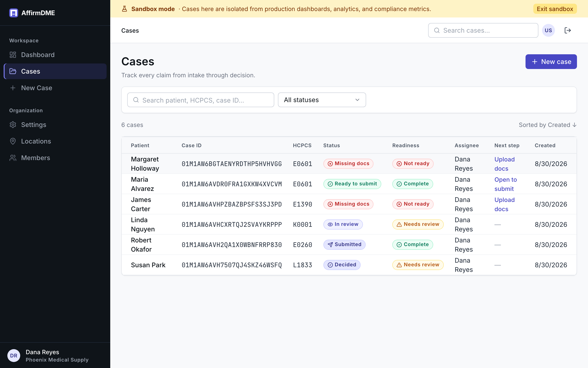The height and width of the screenshot is (368, 588).
Task: Click the Dashboard grid icon in sidebar
Action: (13, 55)
